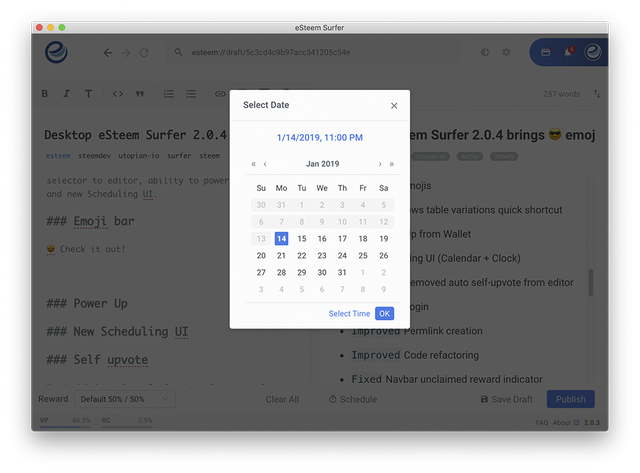The image size is (640, 473).
Task: Click Save Draft button
Action: click(507, 399)
